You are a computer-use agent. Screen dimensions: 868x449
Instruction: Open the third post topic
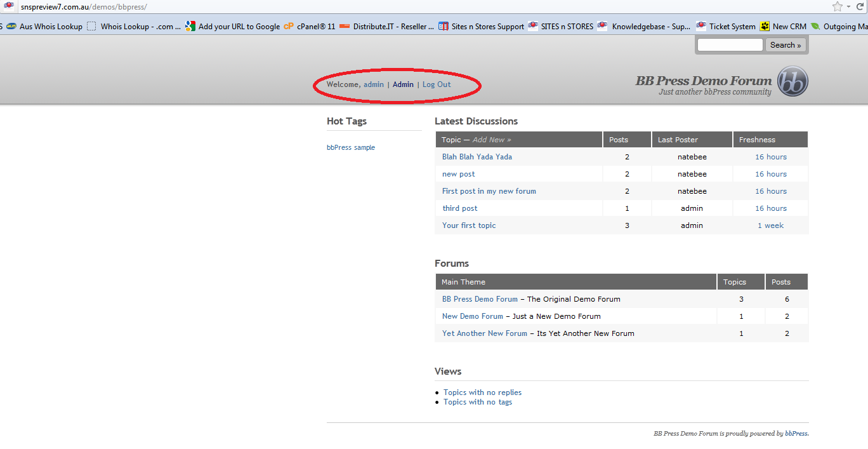coord(460,208)
